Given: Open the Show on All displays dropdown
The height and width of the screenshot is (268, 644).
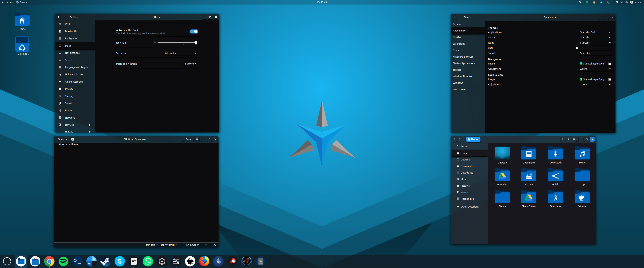Looking at the screenshot, I should 180,53.
